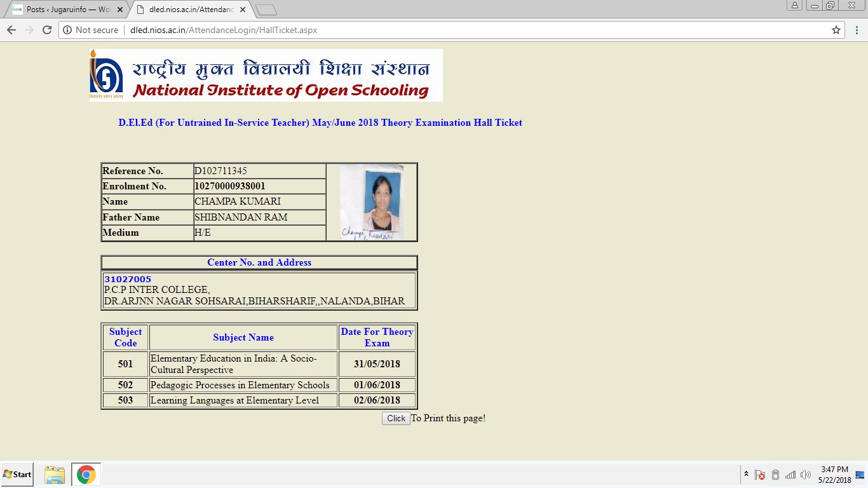This screenshot has height=488, width=868.
Task: Go back to the previous page
Action: pyautogui.click(x=11, y=30)
